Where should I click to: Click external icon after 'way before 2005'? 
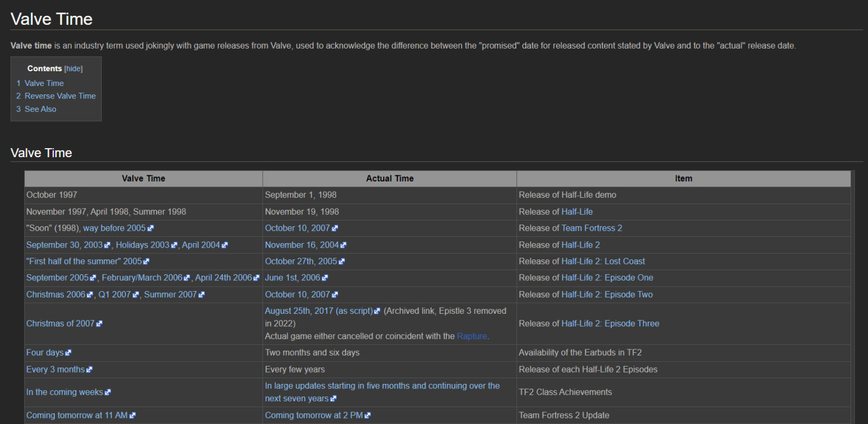coord(150,228)
